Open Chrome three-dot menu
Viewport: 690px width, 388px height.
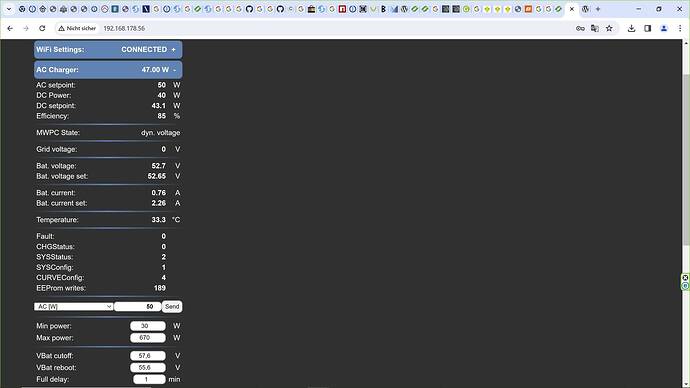pyautogui.click(x=679, y=28)
